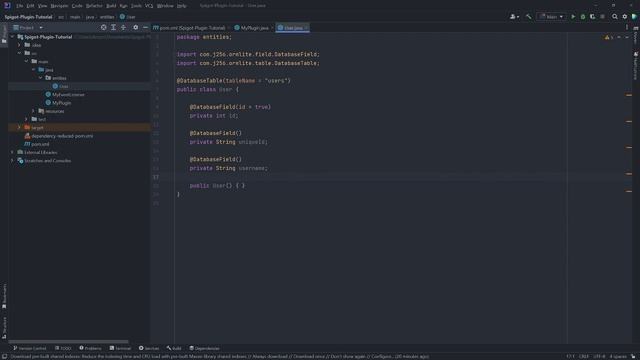Open Notifications on right sidebar
This screenshot has height=360, width=640.
tap(636, 65)
